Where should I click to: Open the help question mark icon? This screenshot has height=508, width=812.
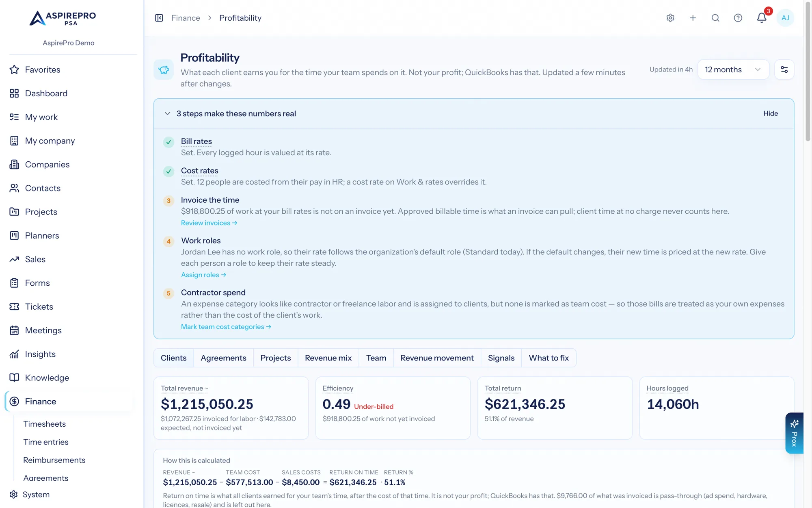[738, 18]
